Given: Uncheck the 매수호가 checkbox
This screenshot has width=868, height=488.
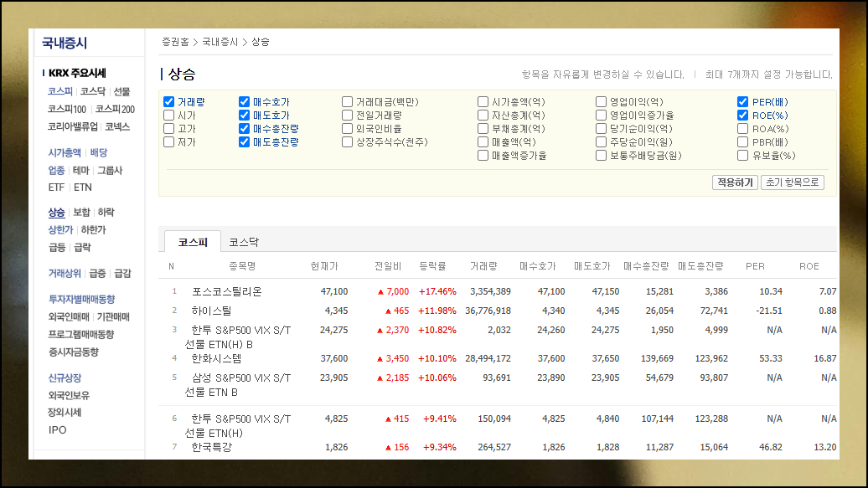Looking at the screenshot, I should pos(244,102).
